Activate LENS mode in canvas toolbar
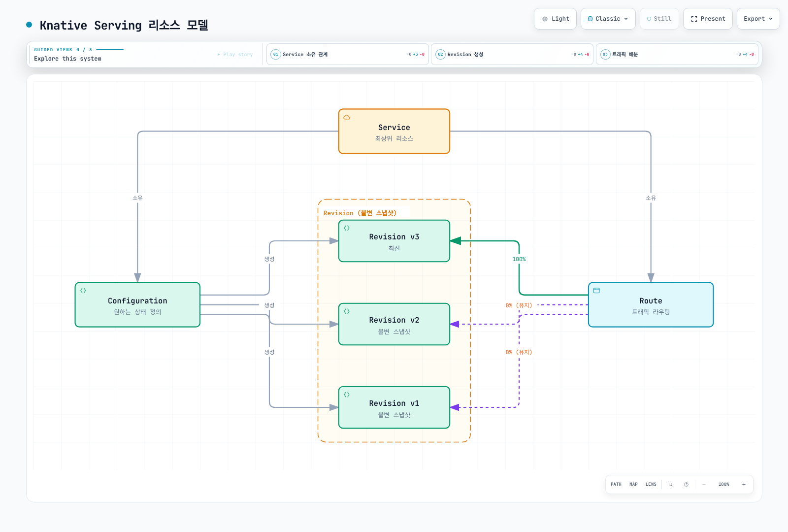Image resolution: width=788 pixels, height=532 pixels. [651, 484]
